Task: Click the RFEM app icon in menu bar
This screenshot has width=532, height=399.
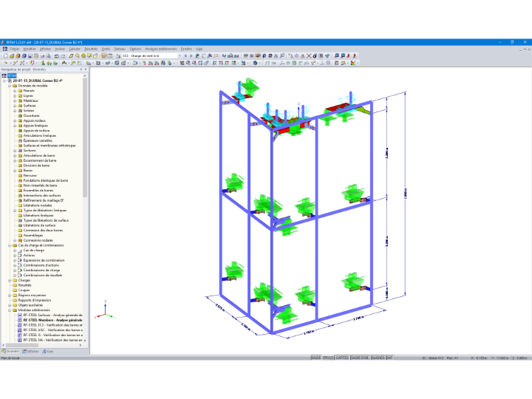Action: pos(5,49)
